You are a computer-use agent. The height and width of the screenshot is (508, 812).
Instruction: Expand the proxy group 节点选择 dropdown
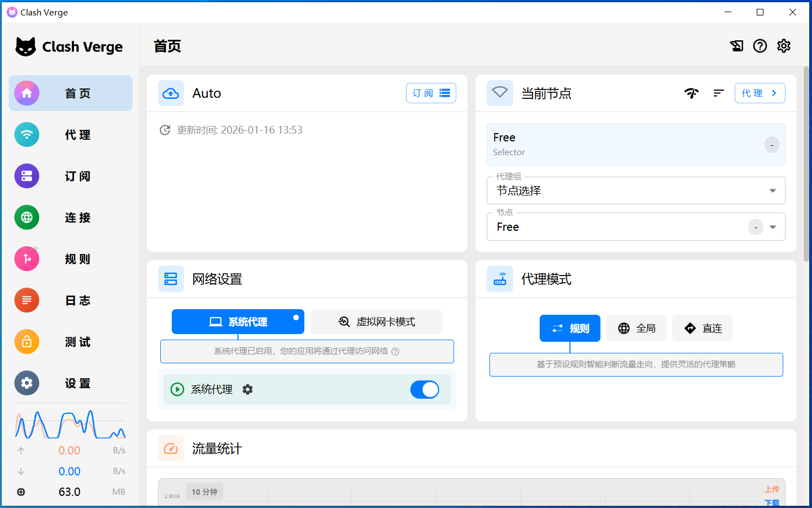point(772,191)
